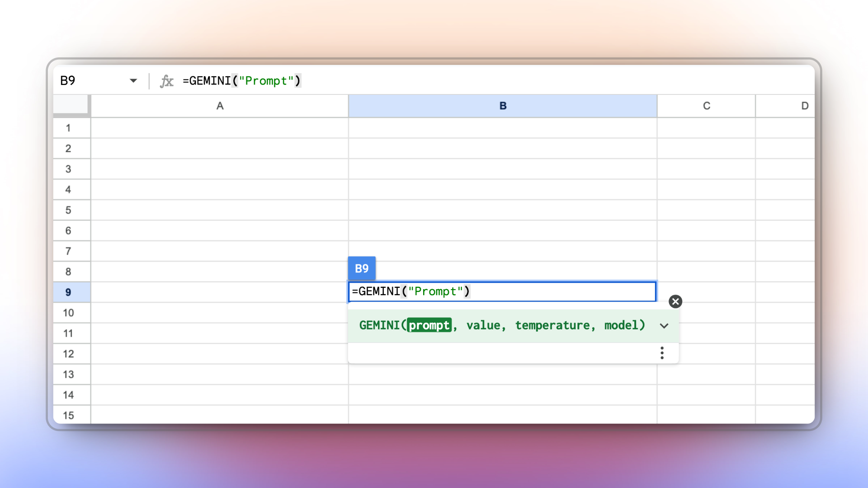Select row 2 header

click(72, 148)
